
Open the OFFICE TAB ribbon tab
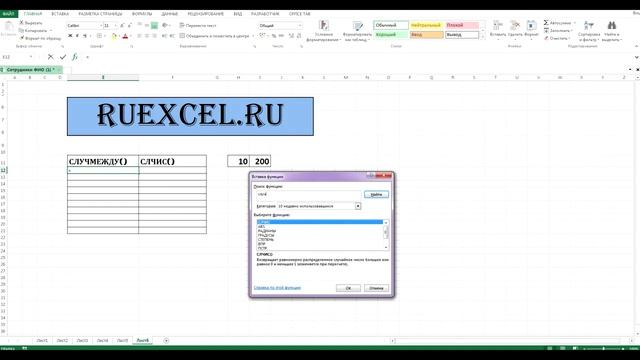(x=300, y=13)
